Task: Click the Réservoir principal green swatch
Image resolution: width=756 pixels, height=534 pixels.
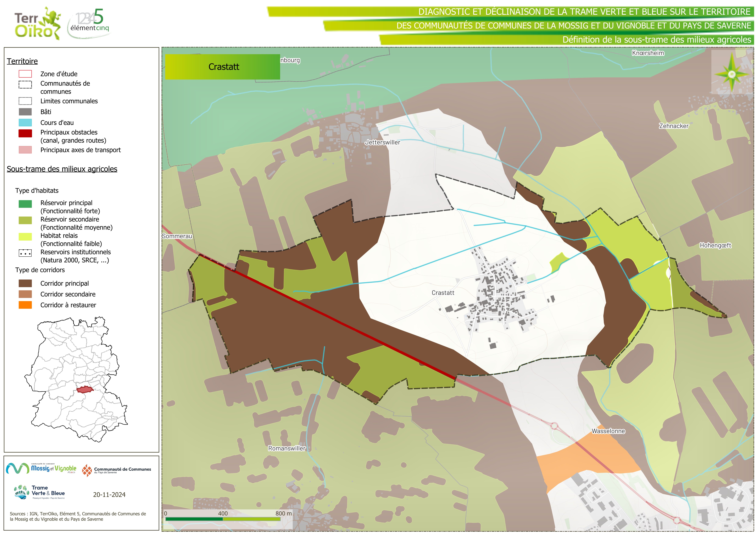Action: 25,204
